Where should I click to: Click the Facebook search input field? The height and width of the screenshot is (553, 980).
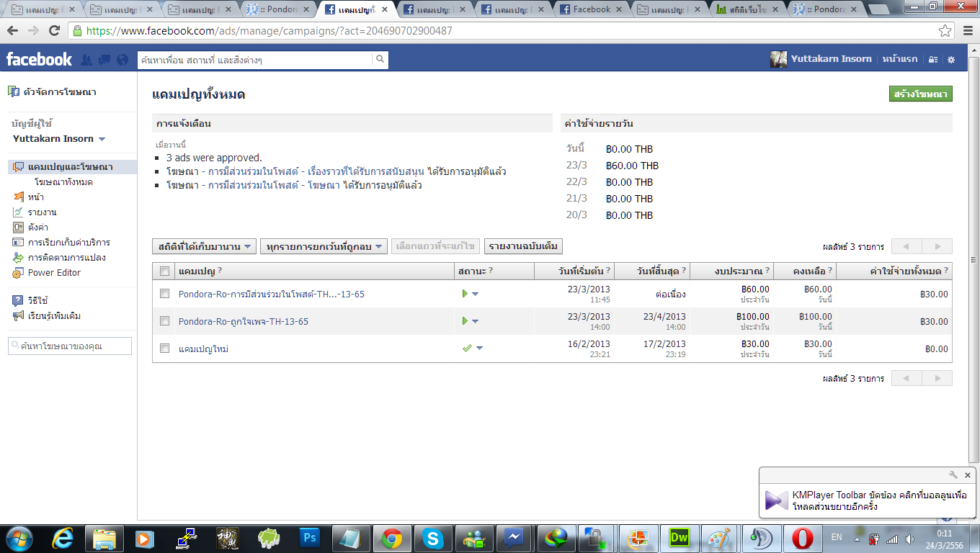click(x=256, y=60)
